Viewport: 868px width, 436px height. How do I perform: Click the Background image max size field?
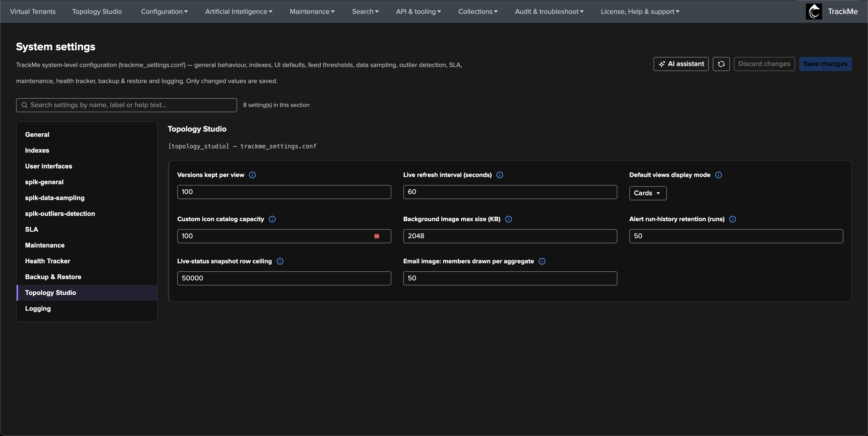coord(510,236)
